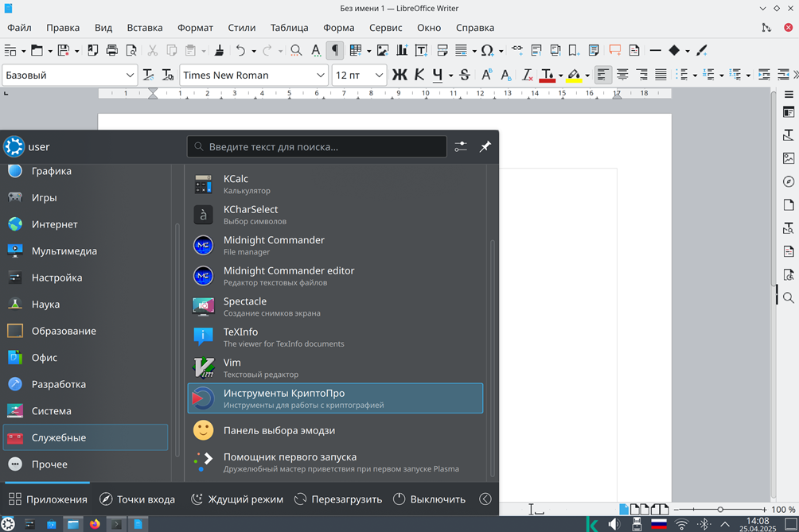Click the Cut scissors icon

pyautogui.click(x=152, y=50)
